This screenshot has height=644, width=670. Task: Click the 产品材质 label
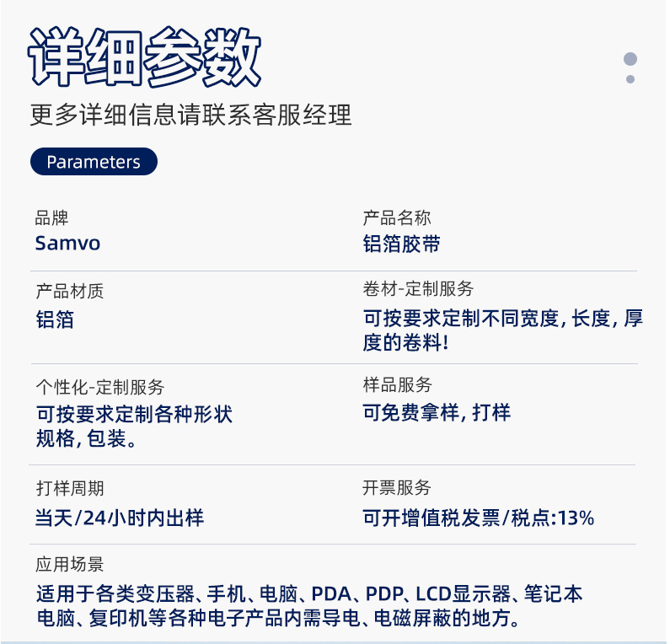[x=70, y=292]
